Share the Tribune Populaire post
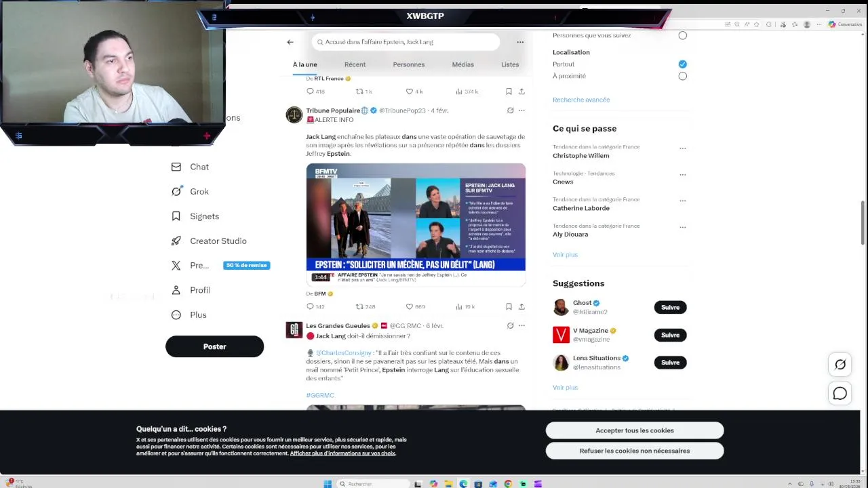This screenshot has width=868, height=488. [521, 306]
